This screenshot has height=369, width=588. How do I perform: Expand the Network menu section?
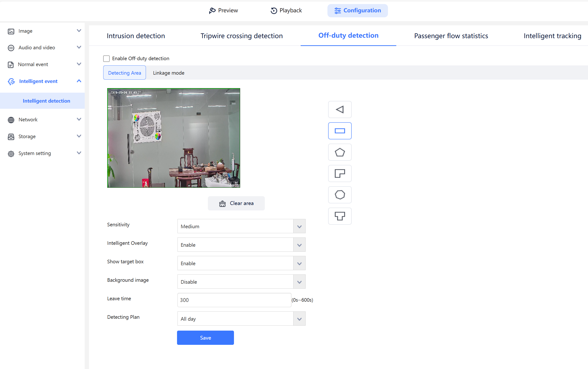pyautogui.click(x=79, y=119)
